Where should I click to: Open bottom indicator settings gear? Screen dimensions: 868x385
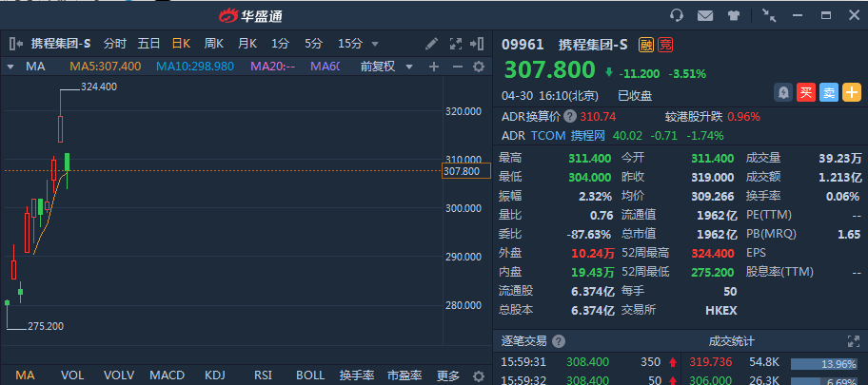(479, 375)
